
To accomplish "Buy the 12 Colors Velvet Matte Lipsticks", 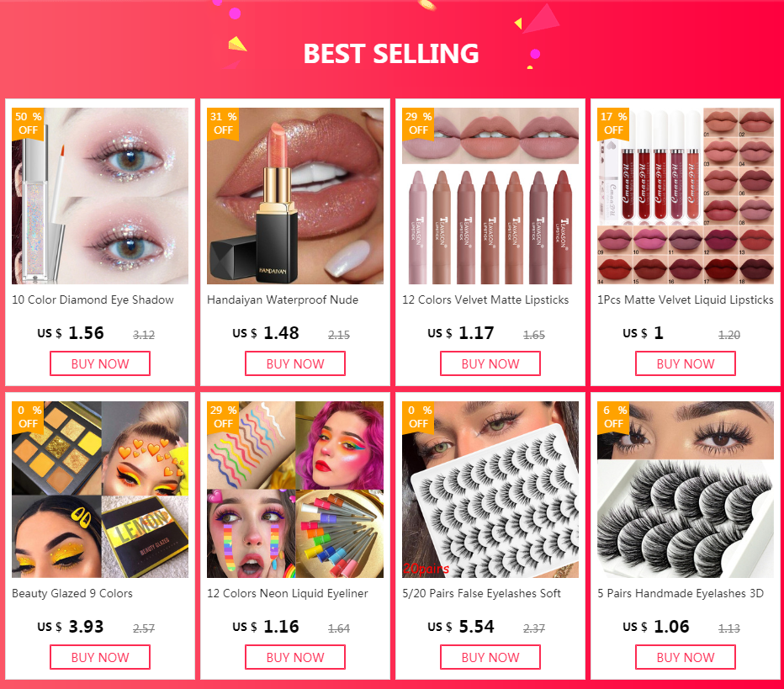I will point(490,363).
